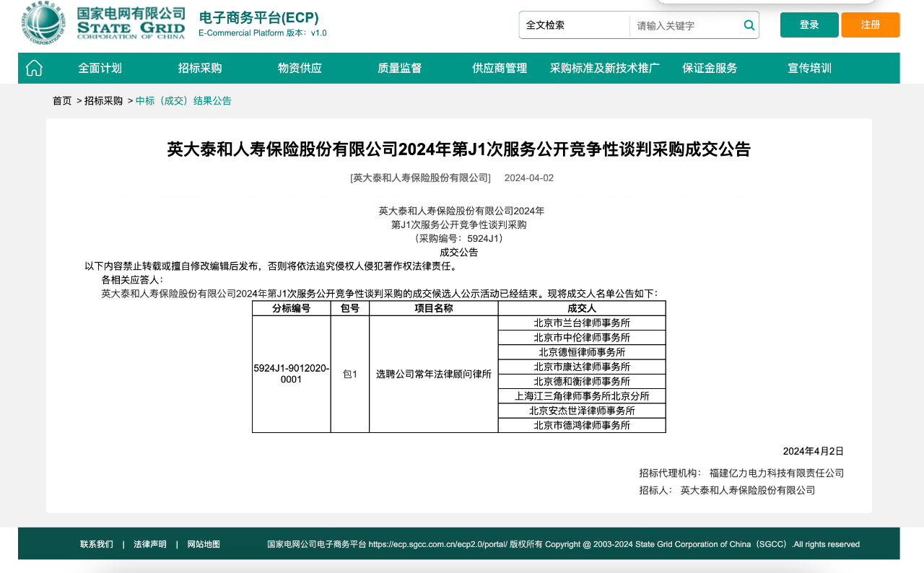Image resolution: width=924 pixels, height=573 pixels.
Task: Click the 联系我们 footer link
Action: pyautogui.click(x=97, y=544)
